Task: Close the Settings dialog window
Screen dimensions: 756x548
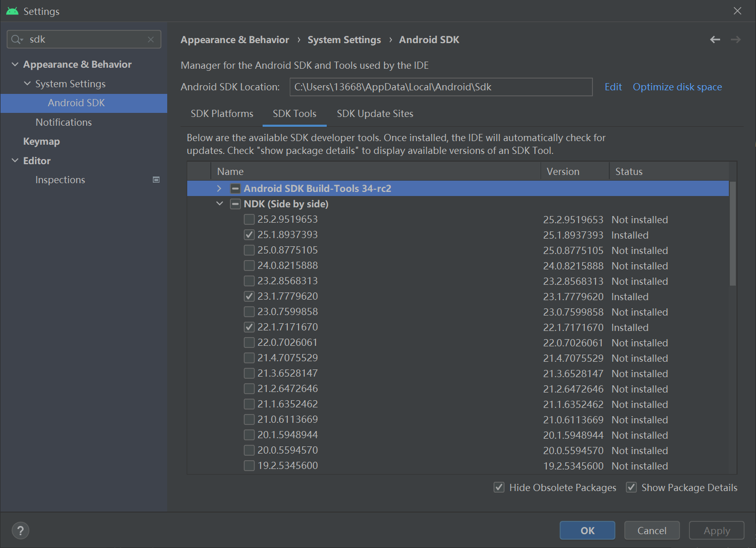Action: tap(738, 11)
